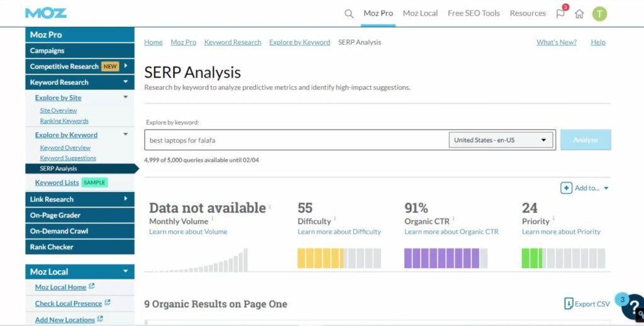
Task: Open Keyword Suggestions in the sidebar
Action: 68,158
